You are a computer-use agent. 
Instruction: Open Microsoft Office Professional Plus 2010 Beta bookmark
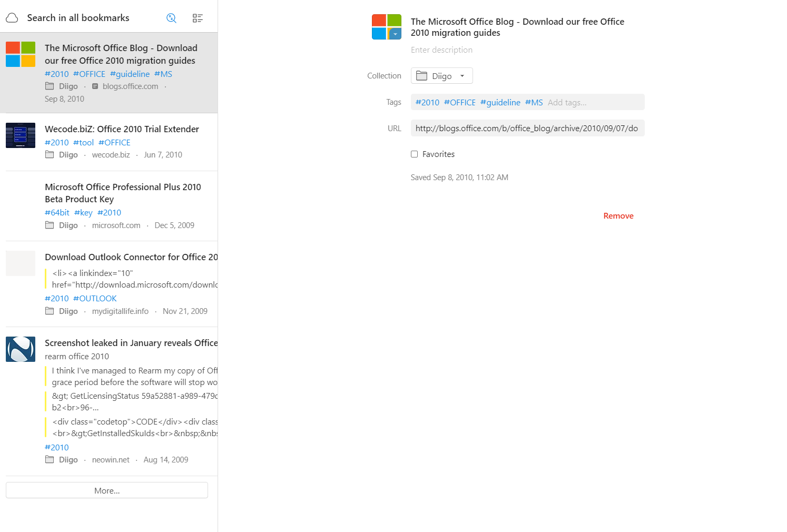coord(123,193)
